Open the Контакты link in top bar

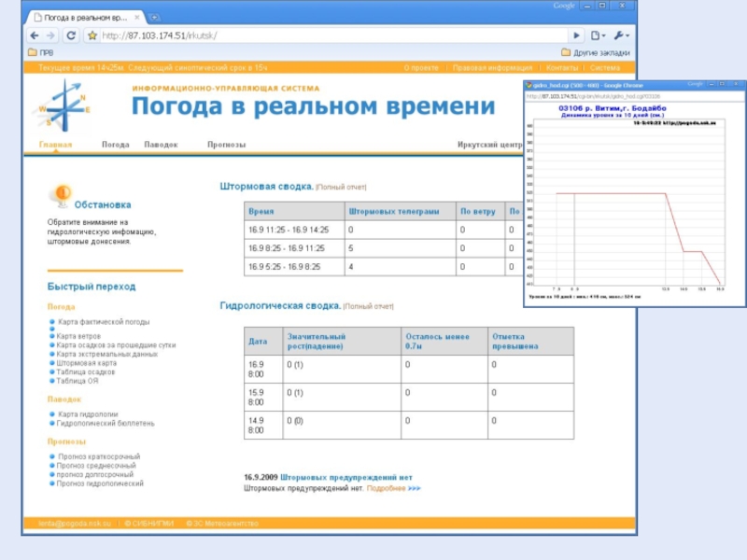tap(562, 67)
